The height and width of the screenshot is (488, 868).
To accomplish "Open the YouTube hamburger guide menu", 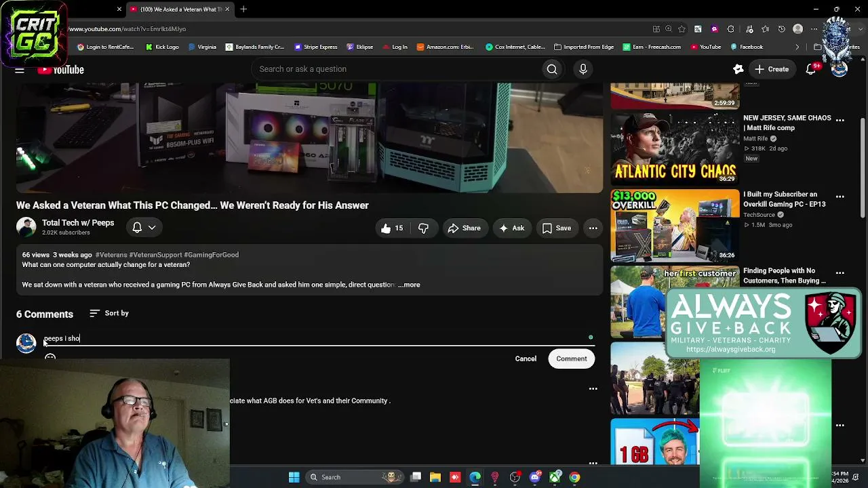I will [x=20, y=69].
